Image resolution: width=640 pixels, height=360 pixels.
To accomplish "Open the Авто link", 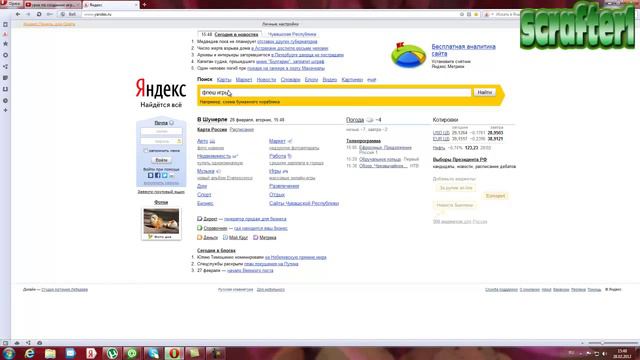I will (x=202, y=141).
